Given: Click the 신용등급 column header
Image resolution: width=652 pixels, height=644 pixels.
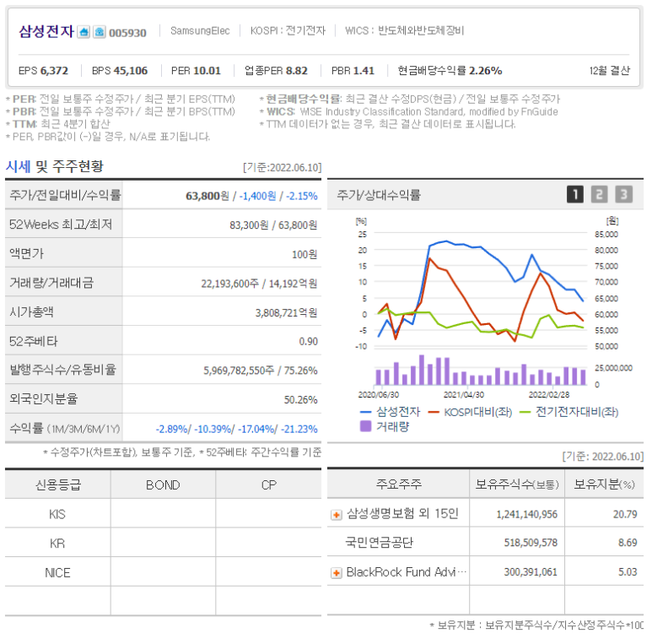Looking at the screenshot, I should (x=58, y=485).
